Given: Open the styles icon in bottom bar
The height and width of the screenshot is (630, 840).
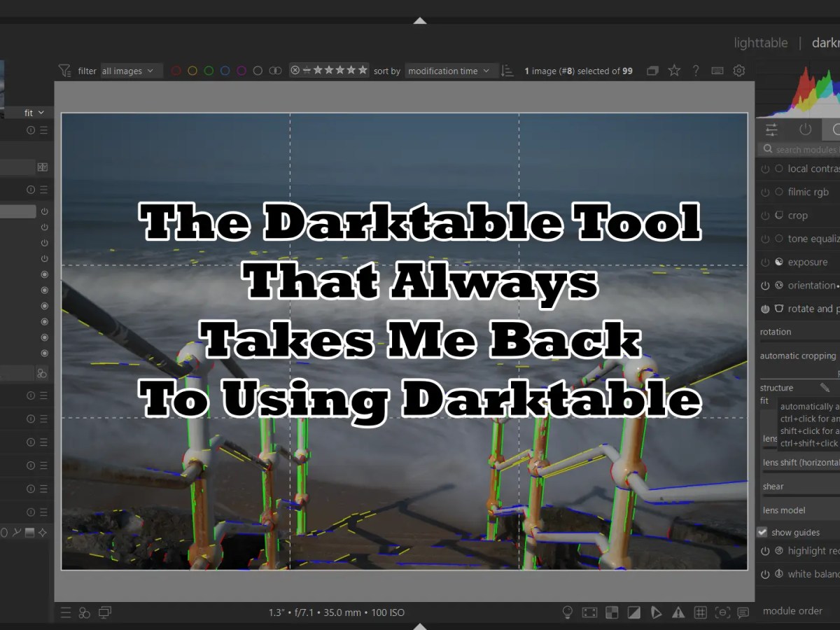Looking at the screenshot, I should pos(85,612).
